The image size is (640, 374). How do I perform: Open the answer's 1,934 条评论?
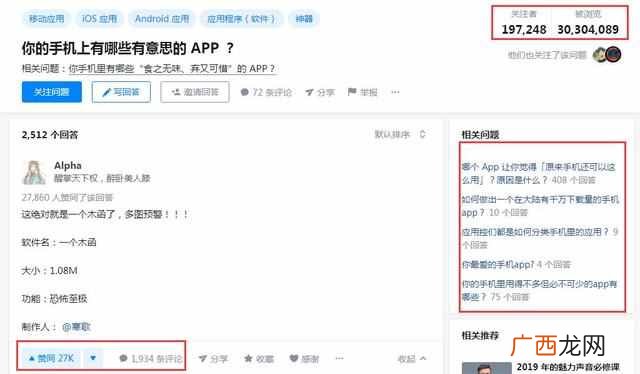pyautogui.click(x=151, y=359)
